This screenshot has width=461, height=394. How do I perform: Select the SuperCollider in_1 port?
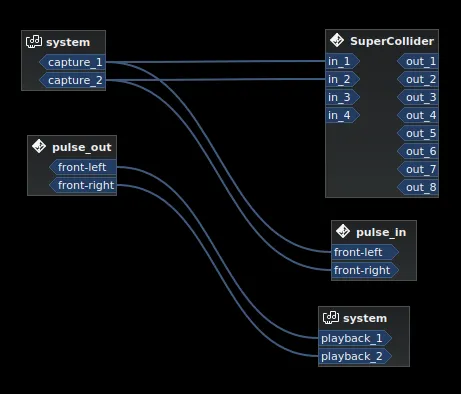pos(343,61)
